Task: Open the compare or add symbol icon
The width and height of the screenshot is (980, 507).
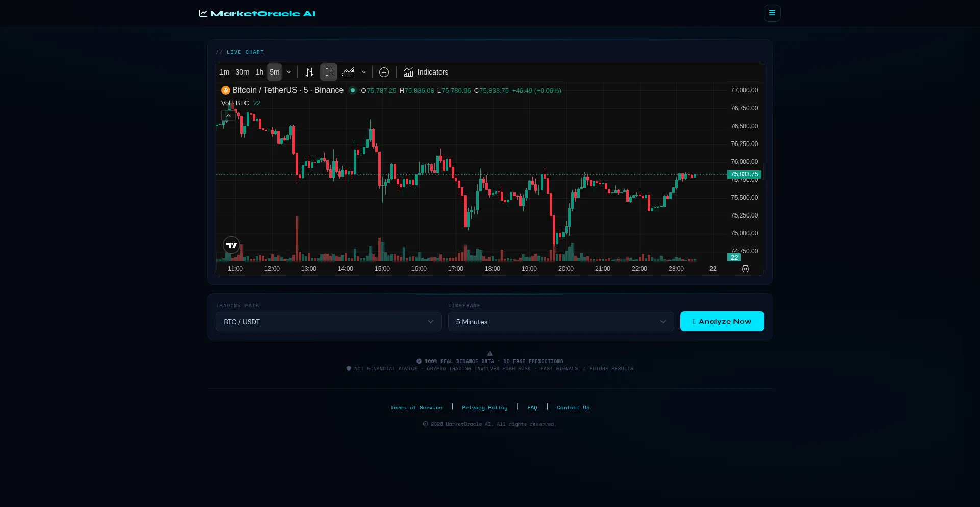Action: pyautogui.click(x=384, y=73)
